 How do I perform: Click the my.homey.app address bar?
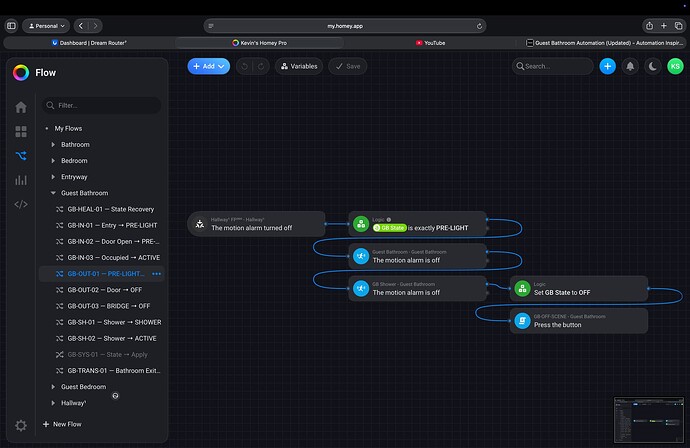coord(345,26)
